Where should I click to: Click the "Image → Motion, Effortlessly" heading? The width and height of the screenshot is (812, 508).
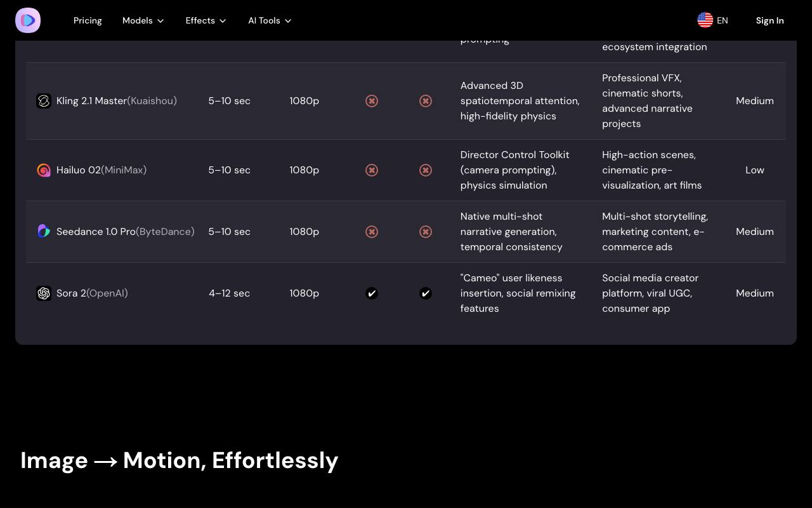pyautogui.click(x=180, y=460)
